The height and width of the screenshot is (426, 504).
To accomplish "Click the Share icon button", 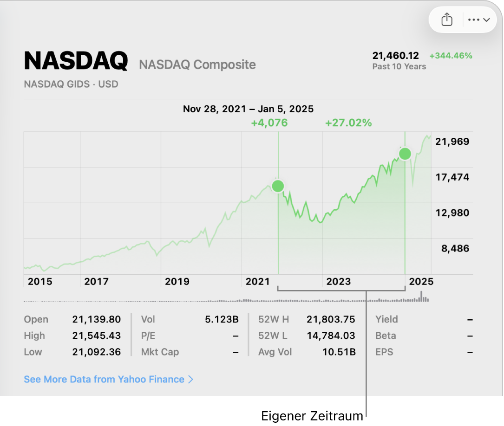I will (x=446, y=20).
